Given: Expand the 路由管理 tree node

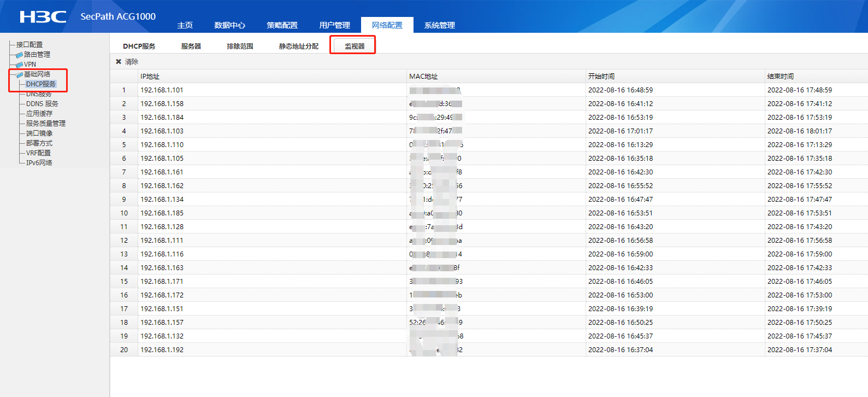Looking at the screenshot, I should coord(37,55).
